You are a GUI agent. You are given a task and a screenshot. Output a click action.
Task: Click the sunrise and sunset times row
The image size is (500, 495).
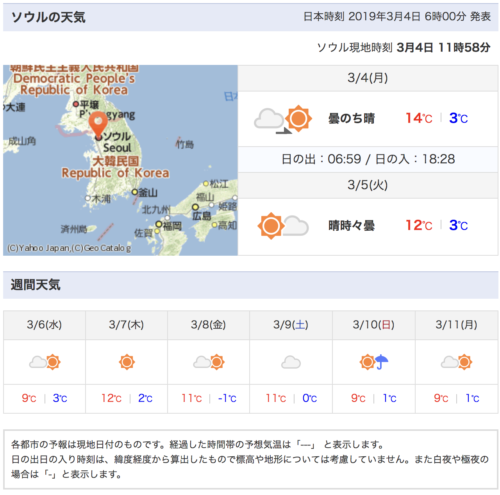pos(368,159)
